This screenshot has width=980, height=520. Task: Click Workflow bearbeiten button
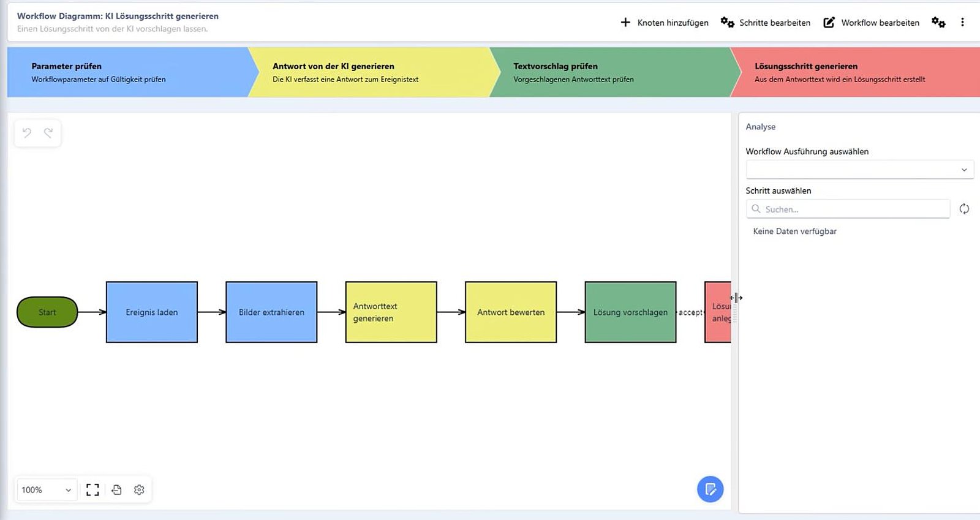click(x=871, y=23)
